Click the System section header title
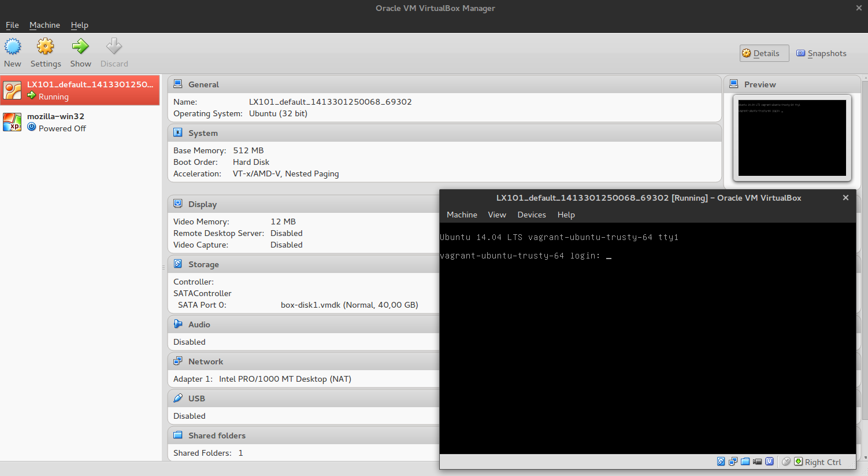 (203, 133)
